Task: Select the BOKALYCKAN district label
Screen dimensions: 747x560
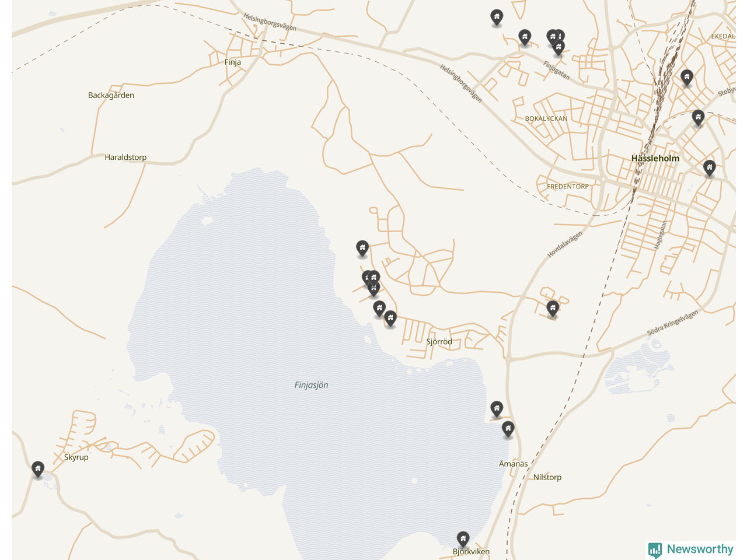Action: tap(546, 118)
